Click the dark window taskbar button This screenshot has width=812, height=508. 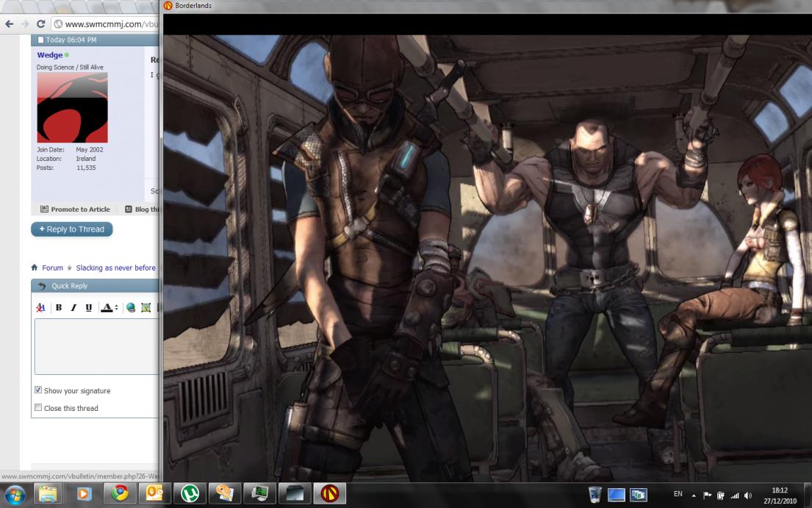click(x=295, y=494)
